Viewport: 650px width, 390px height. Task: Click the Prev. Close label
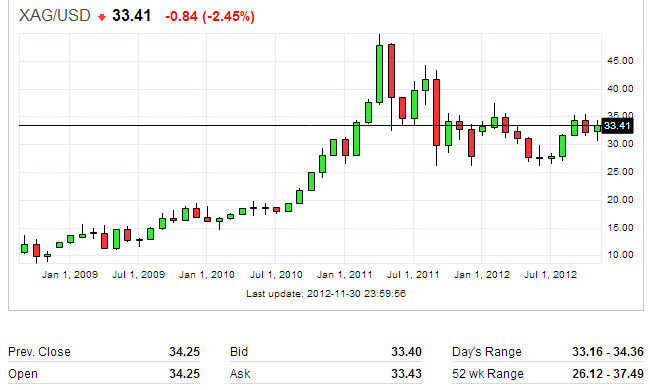point(39,352)
